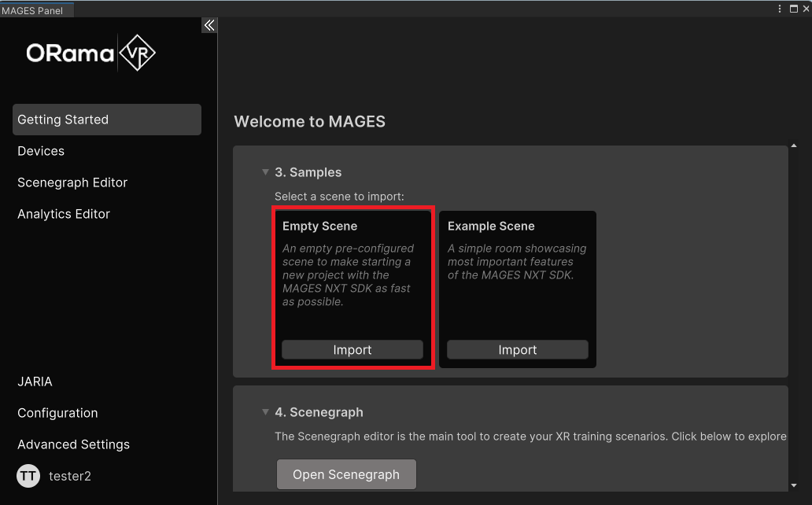Click the ORamaVR logo
Viewport: 812px width, 505px height.
pos(90,53)
